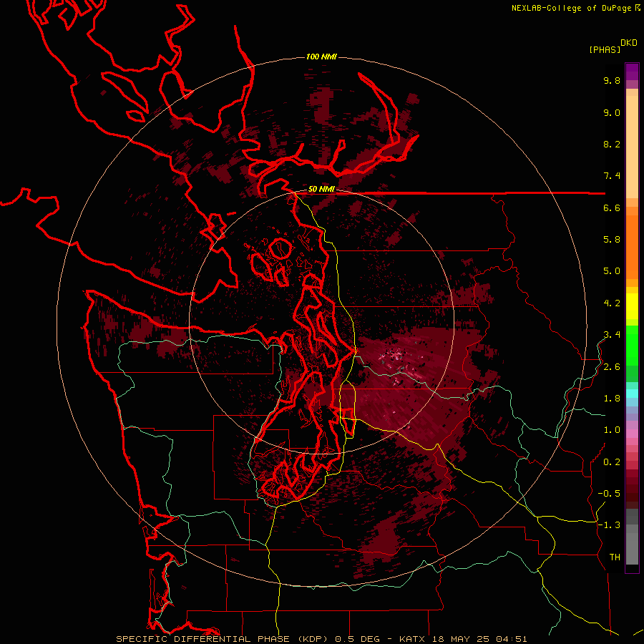Image resolution: width=644 pixels, height=644 pixels.
Task: Click the [PHAS] legend header
Action: (605, 49)
